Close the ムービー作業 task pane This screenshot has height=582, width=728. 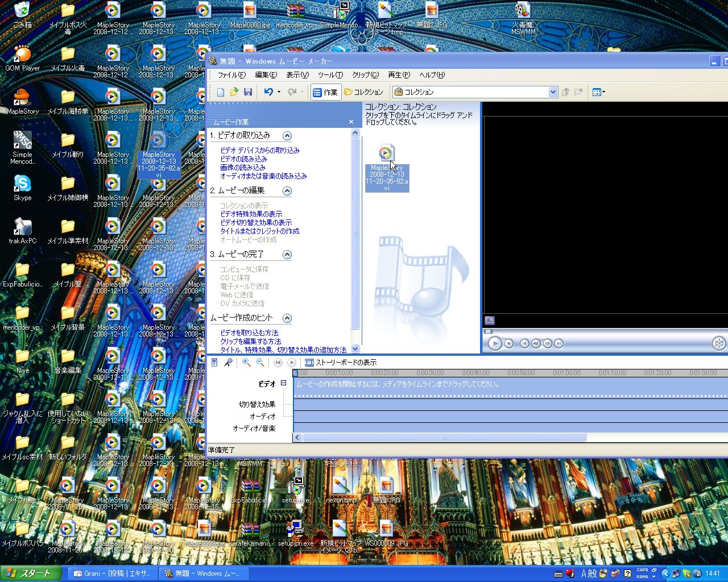[351, 122]
